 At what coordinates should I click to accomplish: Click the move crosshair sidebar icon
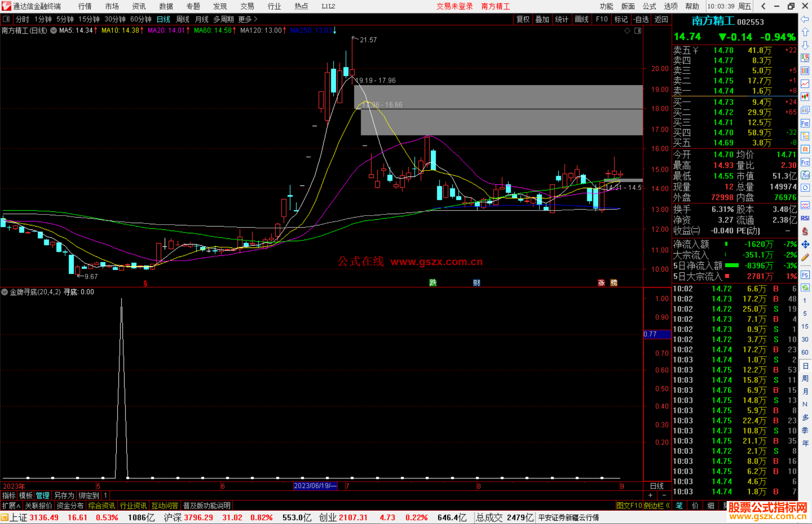click(x=805, y=245)
